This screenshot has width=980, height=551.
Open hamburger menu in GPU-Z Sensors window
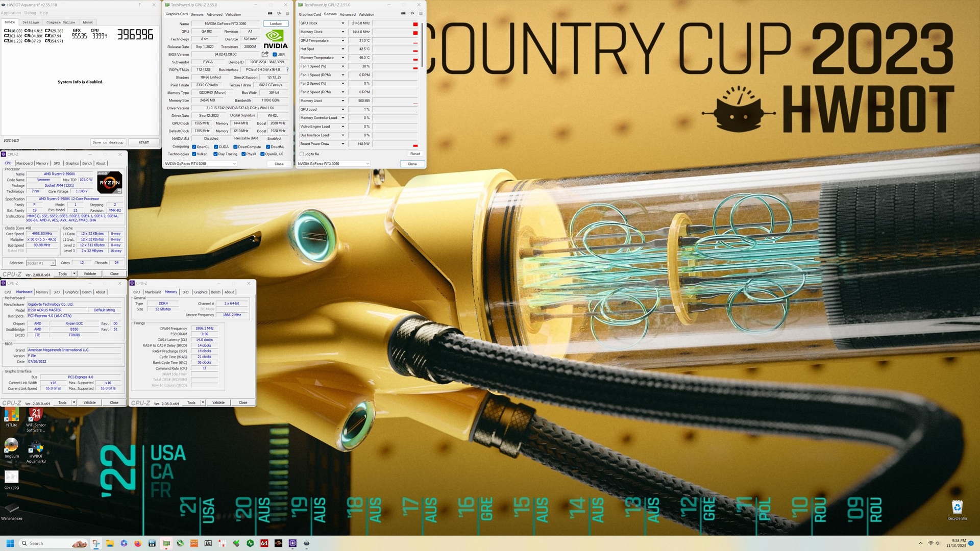tap(421, 14)
